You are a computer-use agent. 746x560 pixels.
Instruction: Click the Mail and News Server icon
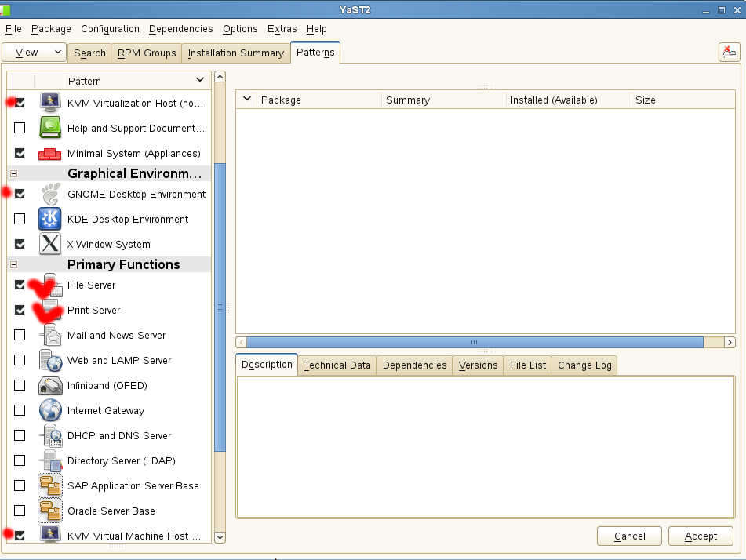tap(50, 335)
